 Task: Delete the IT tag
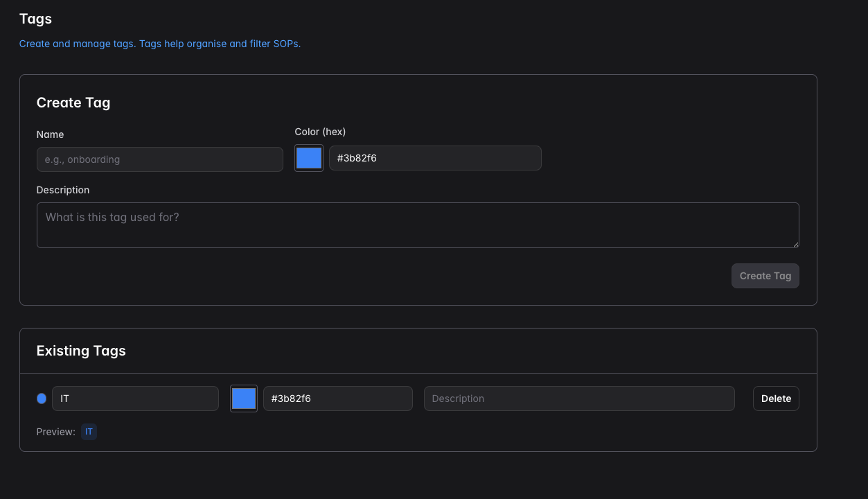[x=776, y=399]
